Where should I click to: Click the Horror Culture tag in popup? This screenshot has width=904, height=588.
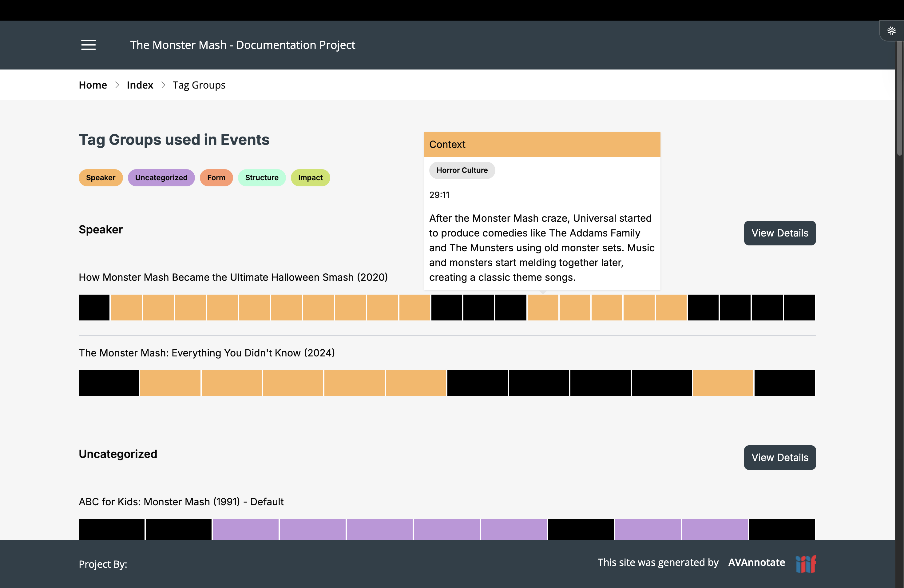click(x=462, y=170)
